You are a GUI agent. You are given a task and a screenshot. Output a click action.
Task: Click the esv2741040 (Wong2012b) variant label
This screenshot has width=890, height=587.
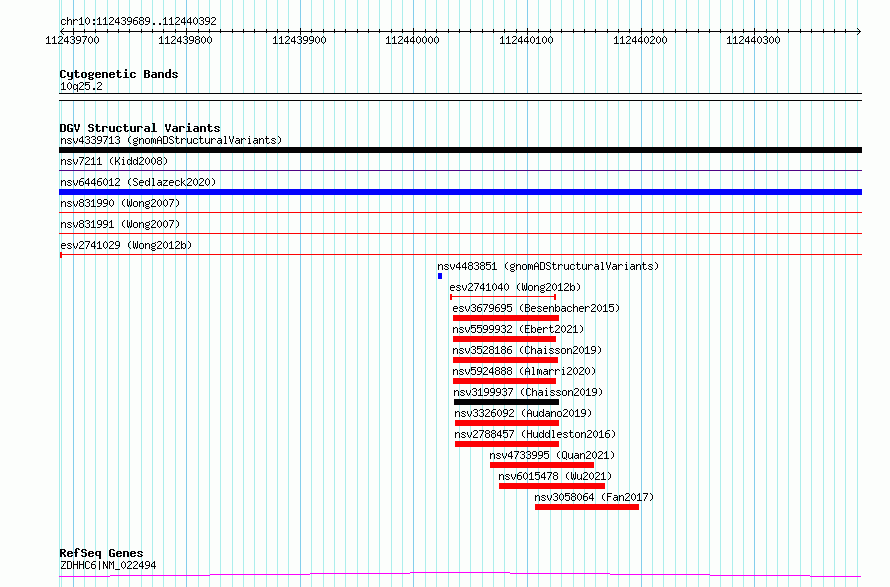pyautogui.click(x=515, y=287)
